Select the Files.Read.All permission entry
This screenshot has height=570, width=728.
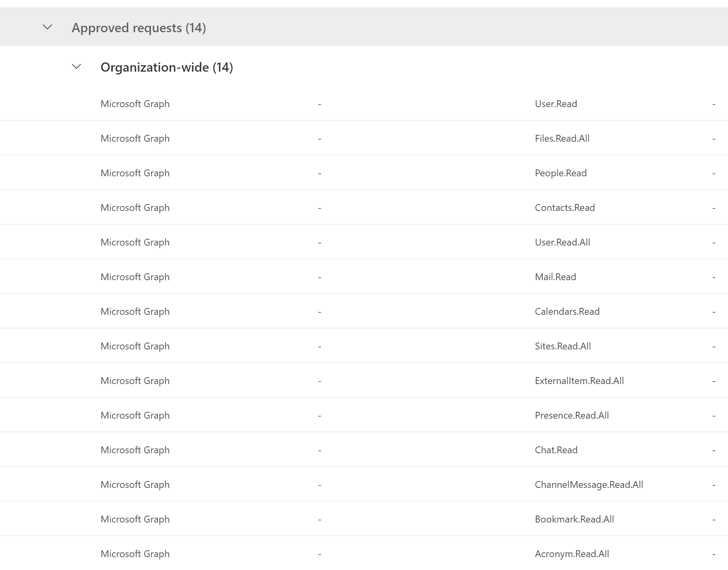(x=562, y=138)
